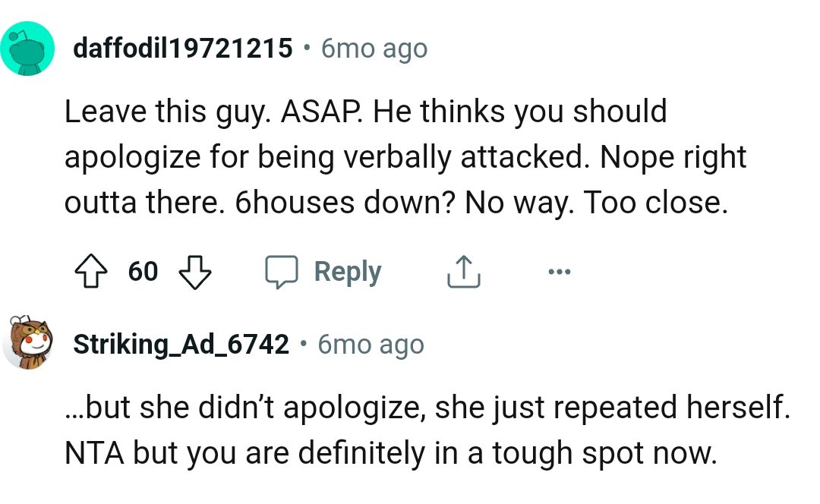820x504 pixels.
Task: Open the speech bubble reply icon
Action: (x=282, y=271)
